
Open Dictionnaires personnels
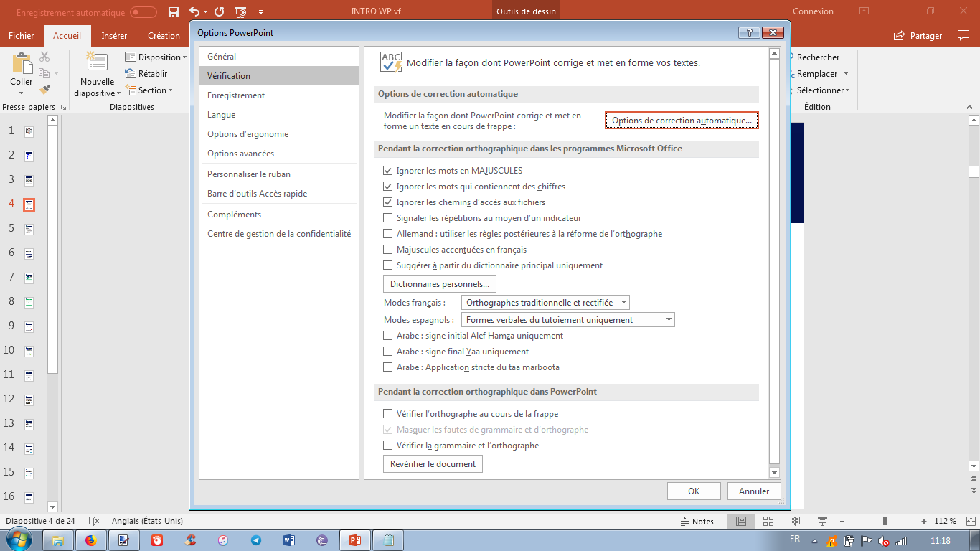pyautogui.click(x=440, y=284)
